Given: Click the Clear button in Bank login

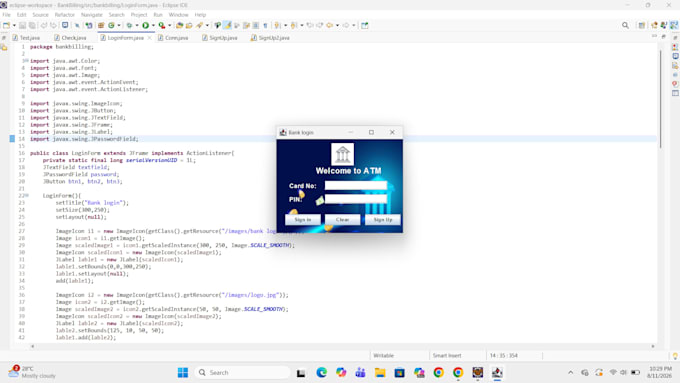Looking at the screenshot, I should (x=342, y=219).
